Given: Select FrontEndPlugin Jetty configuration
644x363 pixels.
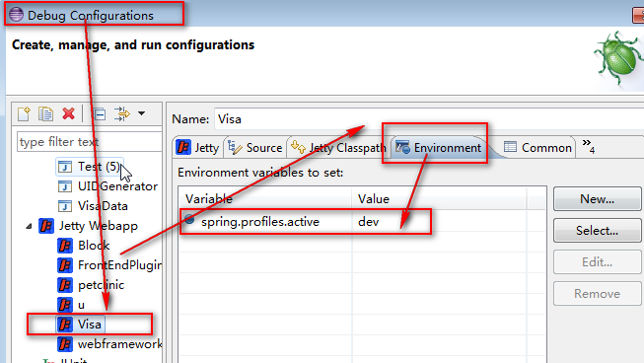Looking at the screenshot, I should pyautogui.click(x=119, y=265).
